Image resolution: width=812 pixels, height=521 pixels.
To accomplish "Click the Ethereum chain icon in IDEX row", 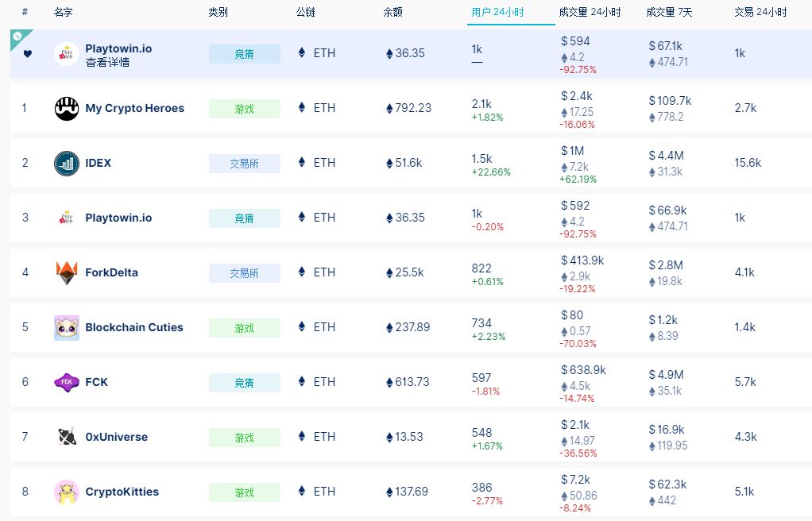I will 302,162.
